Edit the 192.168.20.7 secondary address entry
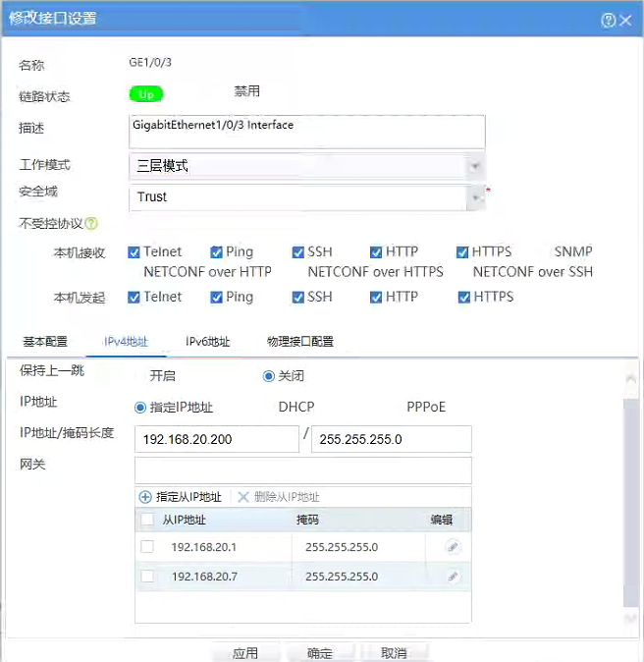Image resolution: width=644 pixels, height=662 pixels. click(453, 577)
